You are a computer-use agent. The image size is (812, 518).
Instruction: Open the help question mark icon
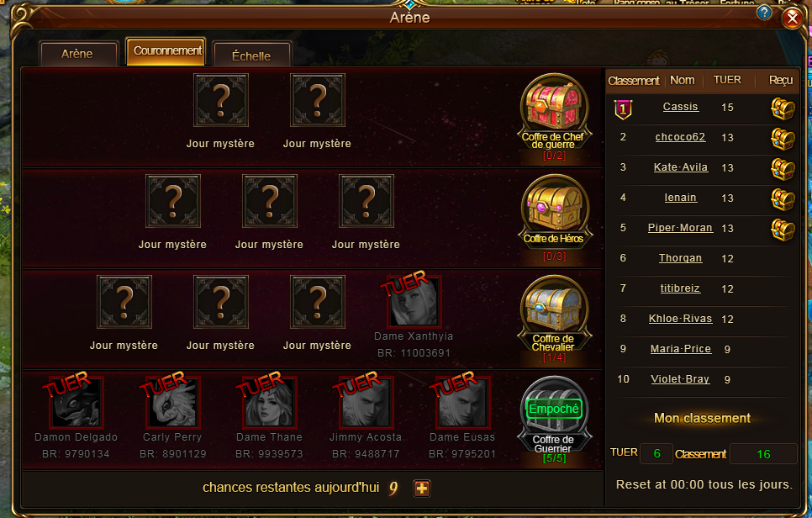[764, 13]
